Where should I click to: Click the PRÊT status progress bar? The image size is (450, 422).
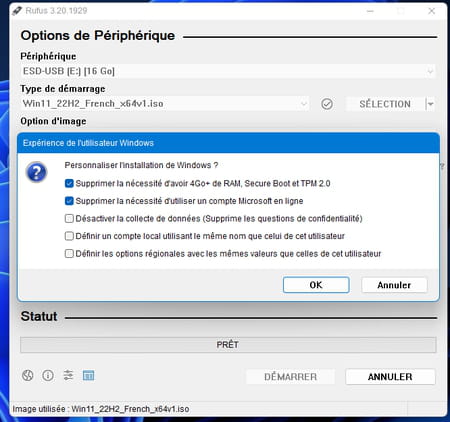[x=228, y=345]
